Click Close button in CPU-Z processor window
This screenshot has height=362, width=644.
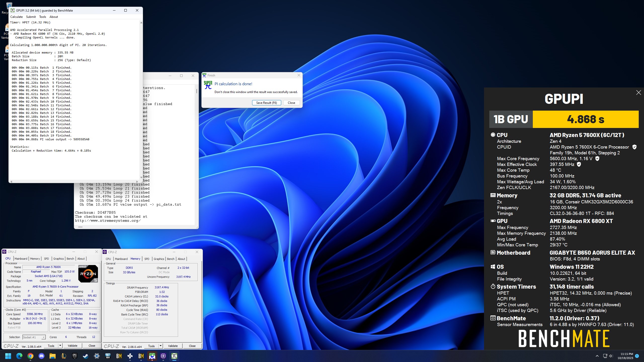[x=92, y=346]
